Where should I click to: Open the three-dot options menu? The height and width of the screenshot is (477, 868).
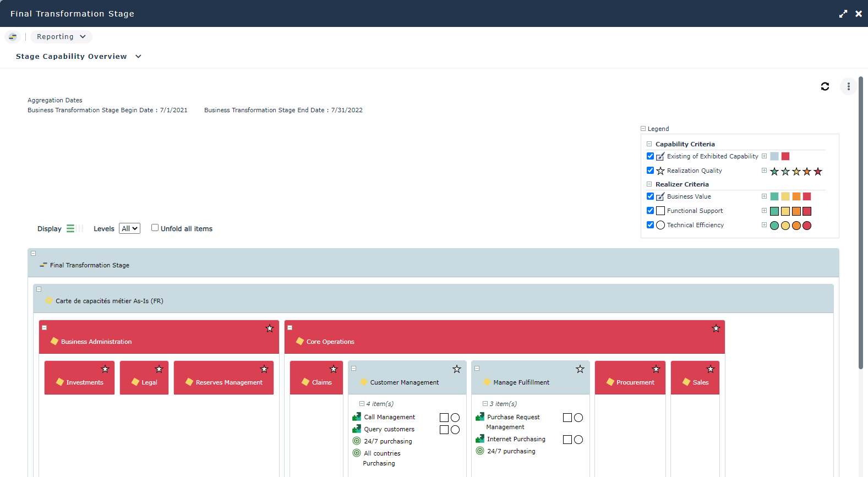[x=848, y=86]
